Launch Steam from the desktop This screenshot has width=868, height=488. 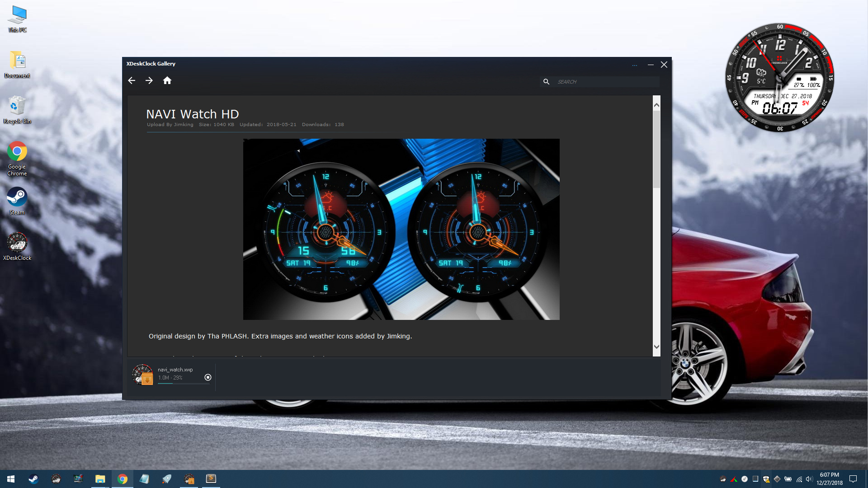click(16, 197)
